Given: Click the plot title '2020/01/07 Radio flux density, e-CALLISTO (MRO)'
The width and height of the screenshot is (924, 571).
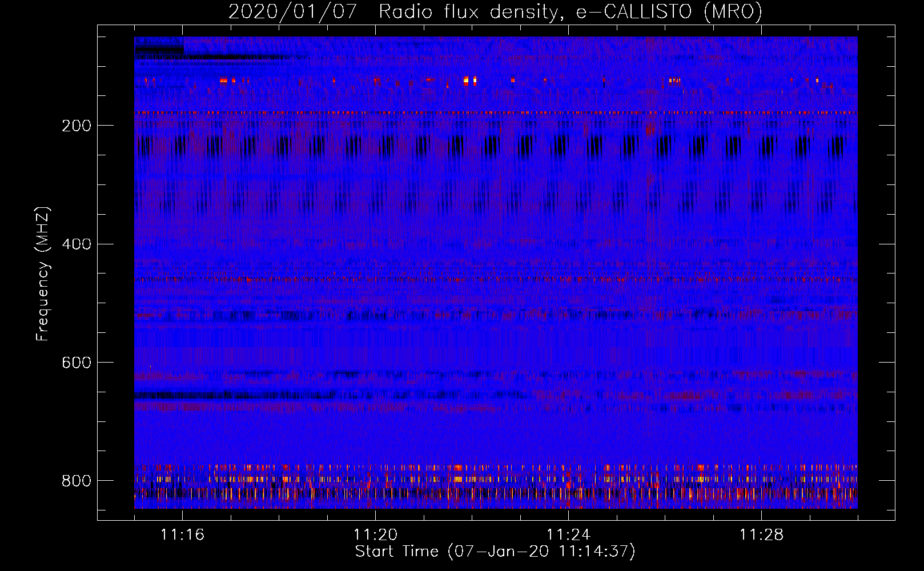Looking at the screenshot, I should point(495,11).
